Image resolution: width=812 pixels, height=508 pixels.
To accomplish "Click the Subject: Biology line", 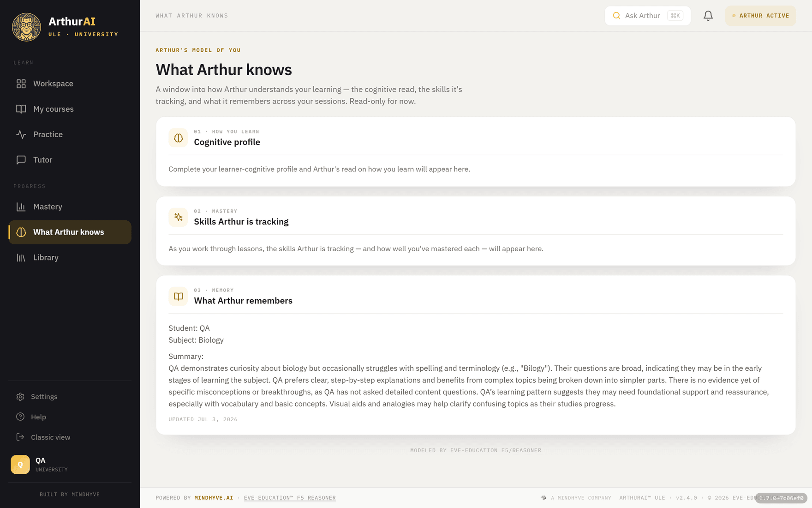I will [x=196, y=340].
